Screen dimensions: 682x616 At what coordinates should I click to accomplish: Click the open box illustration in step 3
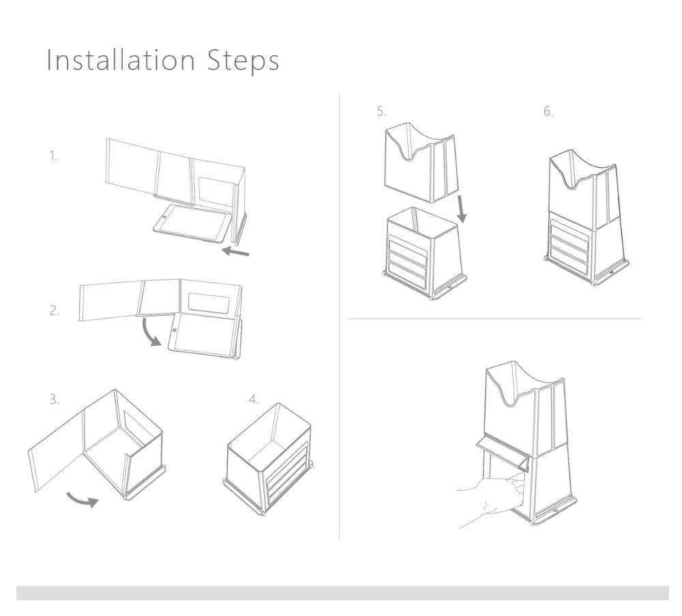click(97, 445)
